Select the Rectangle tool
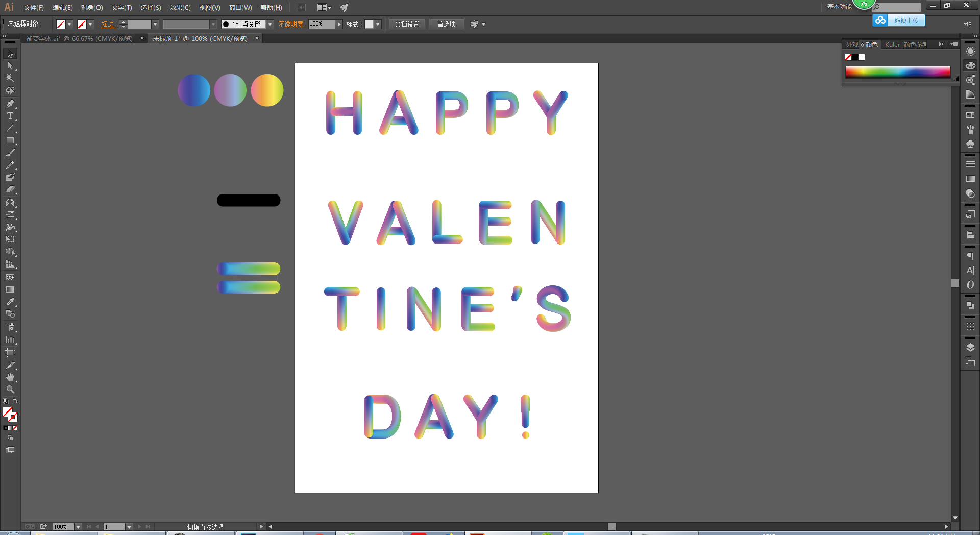Screen dimensions: 980x535 coord(10,140)
